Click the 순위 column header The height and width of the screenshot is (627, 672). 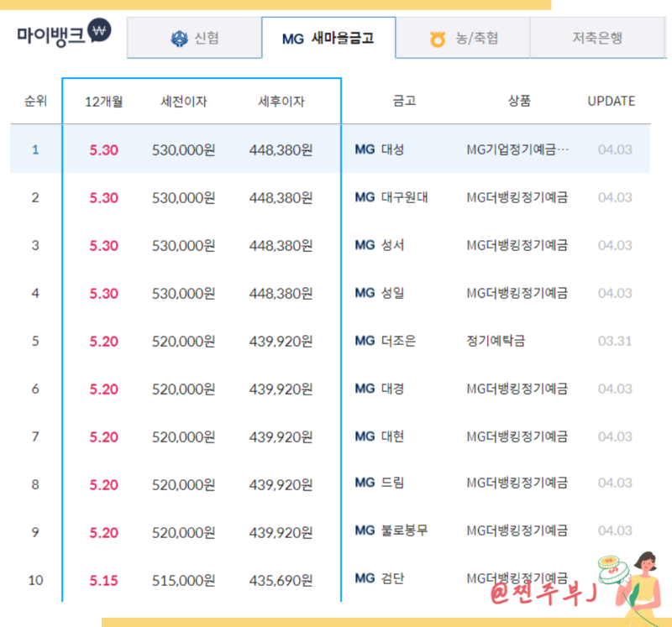pyautogui.click(x=35, y=101)
